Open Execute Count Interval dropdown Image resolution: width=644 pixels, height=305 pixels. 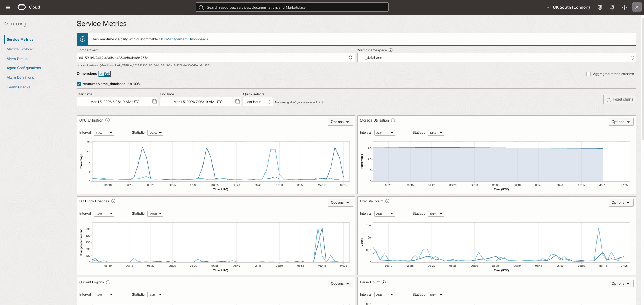384,214
